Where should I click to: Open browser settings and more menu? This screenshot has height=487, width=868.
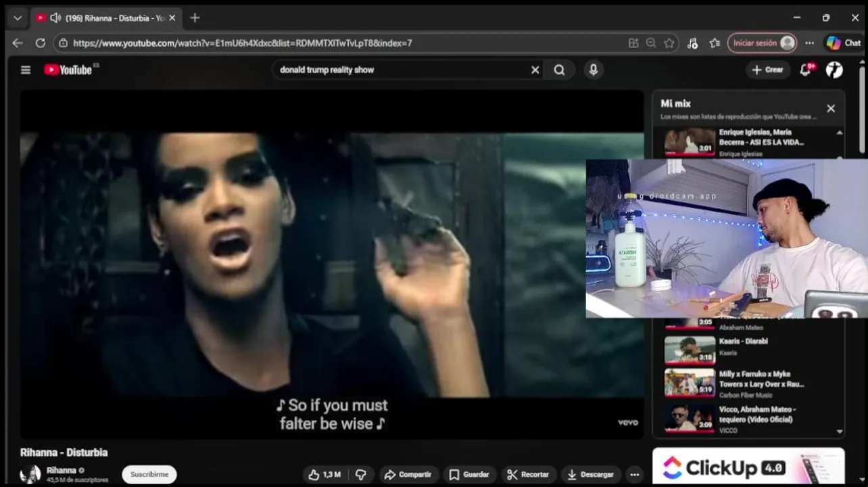pos(809,43)
